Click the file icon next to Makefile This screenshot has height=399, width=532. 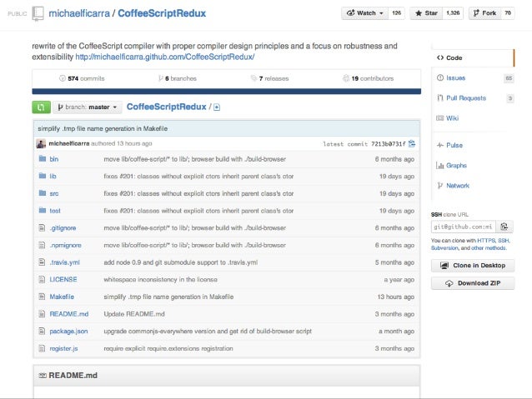(x=42, y=297)
